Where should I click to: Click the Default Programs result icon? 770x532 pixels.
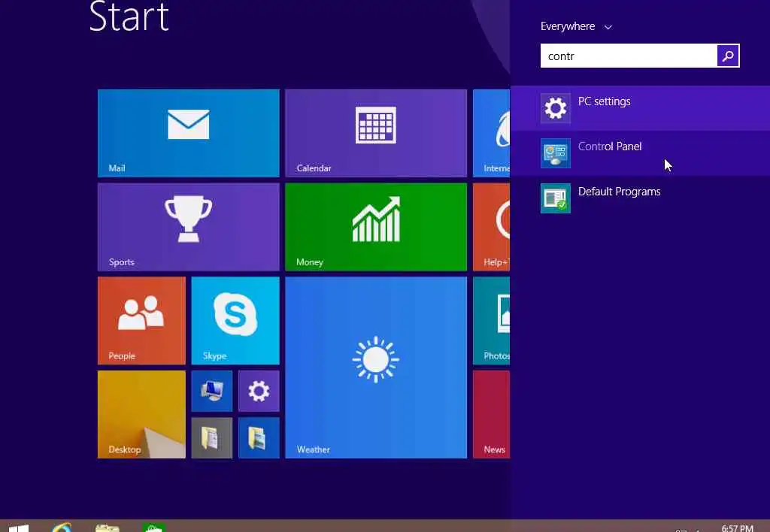pos(556,198)
